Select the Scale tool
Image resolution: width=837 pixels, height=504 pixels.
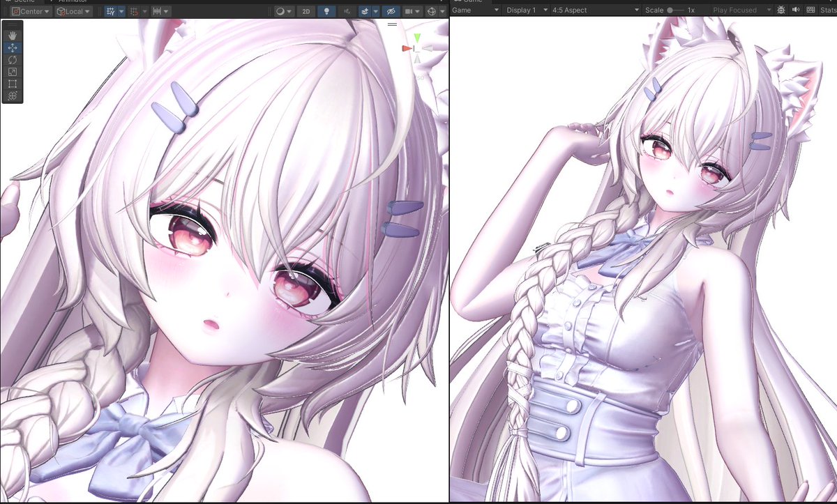tap(13, 72)
